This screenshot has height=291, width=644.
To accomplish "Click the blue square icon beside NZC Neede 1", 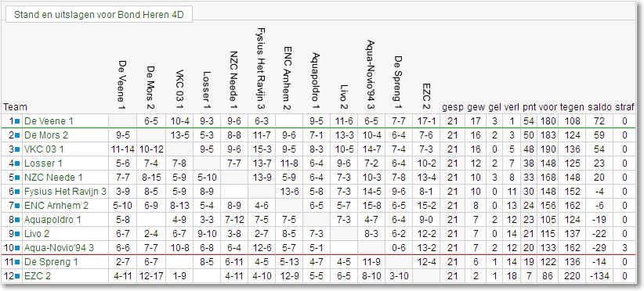I will pos(17,178).
